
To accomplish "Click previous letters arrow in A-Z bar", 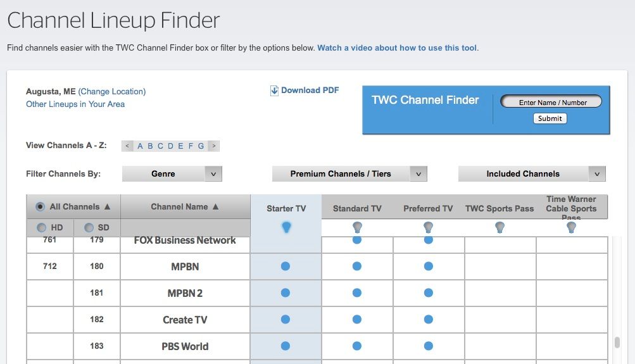I will (127, 146).
